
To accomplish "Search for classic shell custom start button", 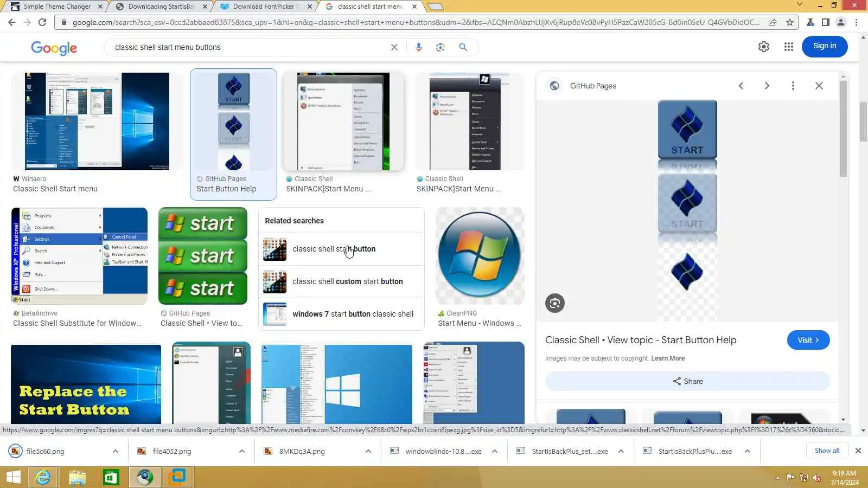I will (x=341, y=281).
